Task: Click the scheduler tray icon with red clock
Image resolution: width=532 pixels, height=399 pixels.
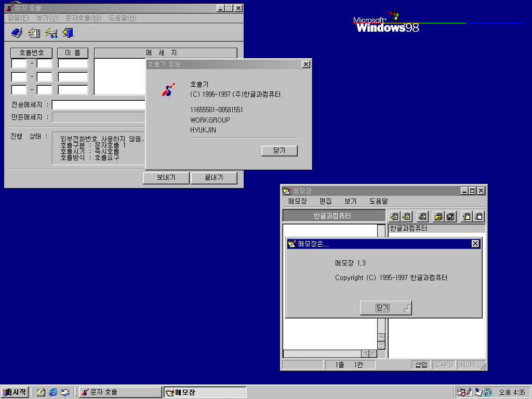Action: coord(461,392)
